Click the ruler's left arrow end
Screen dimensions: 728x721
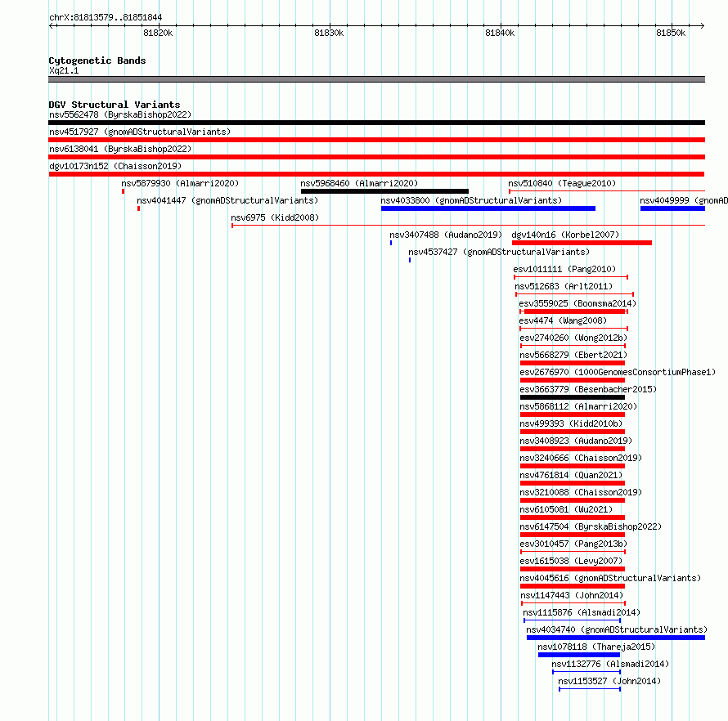pyautogui.click(x=51, y=26)
